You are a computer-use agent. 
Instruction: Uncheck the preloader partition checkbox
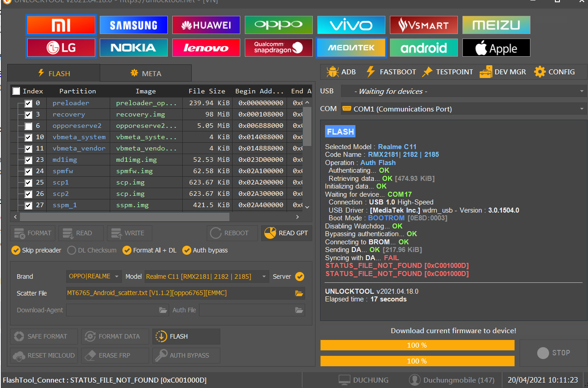[29, 103]
